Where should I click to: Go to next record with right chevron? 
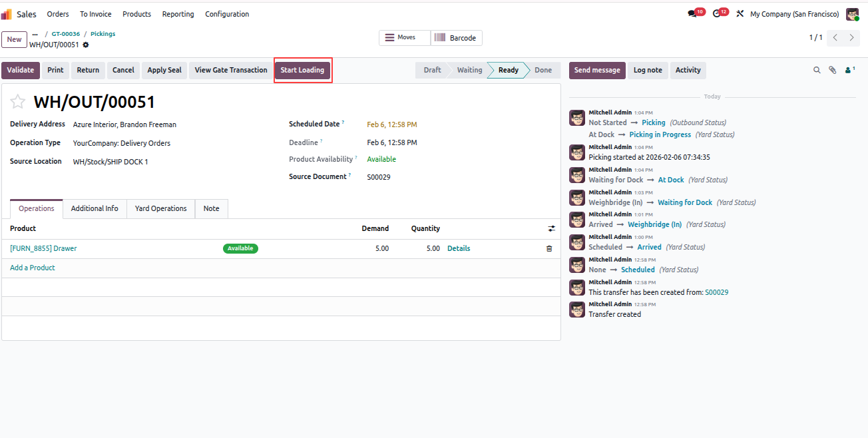tap(852, 38)
